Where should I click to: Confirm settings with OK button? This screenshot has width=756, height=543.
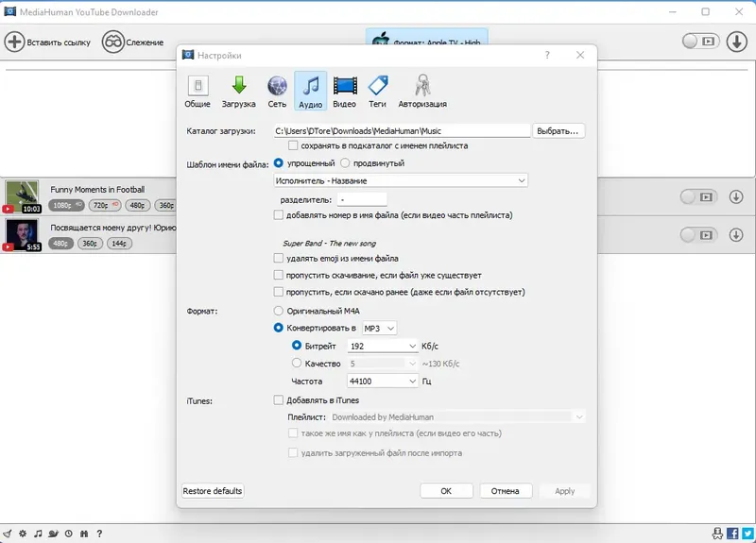[x=446, y=490]
